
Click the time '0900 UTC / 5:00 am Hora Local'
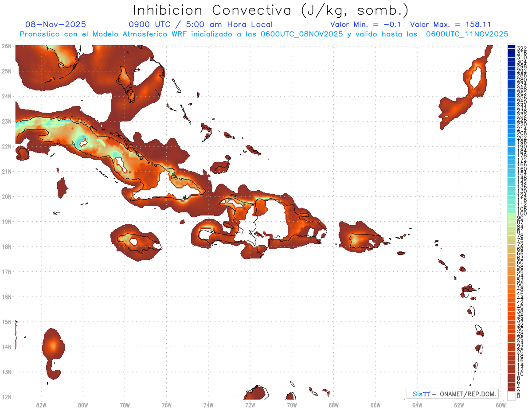point(201,24)
